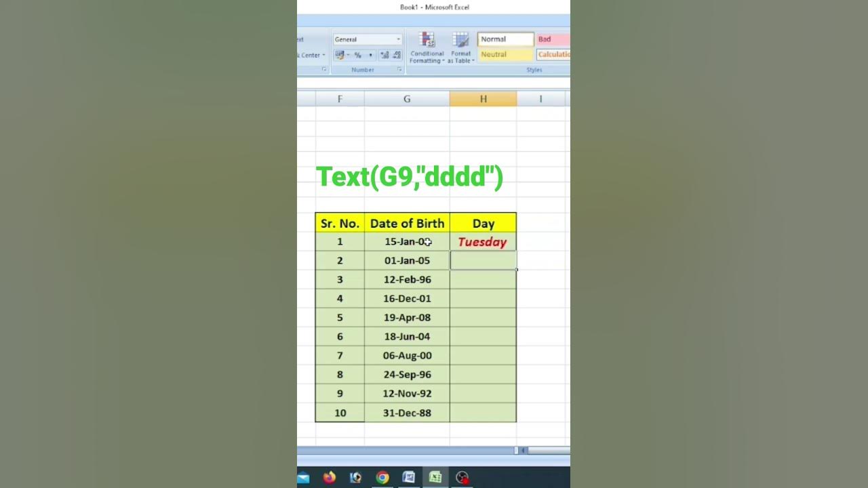
Task: Select column F header
Action: [x=340, y=99]
